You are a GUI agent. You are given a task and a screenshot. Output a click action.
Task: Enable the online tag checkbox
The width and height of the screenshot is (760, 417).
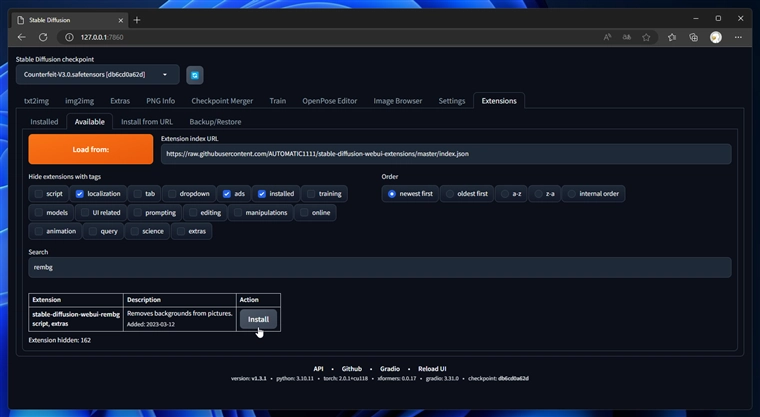click(x=304, y=212)
